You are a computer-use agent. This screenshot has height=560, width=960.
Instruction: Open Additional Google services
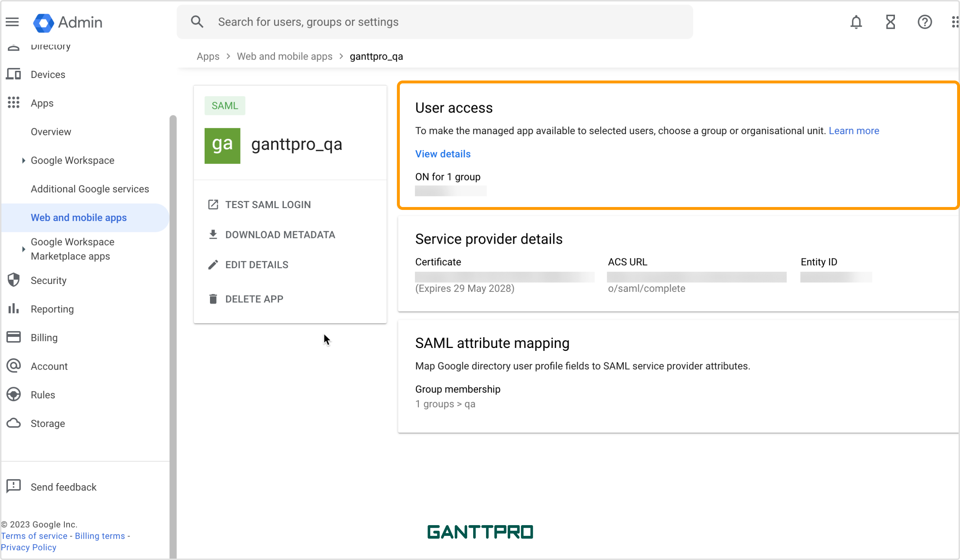90,189
